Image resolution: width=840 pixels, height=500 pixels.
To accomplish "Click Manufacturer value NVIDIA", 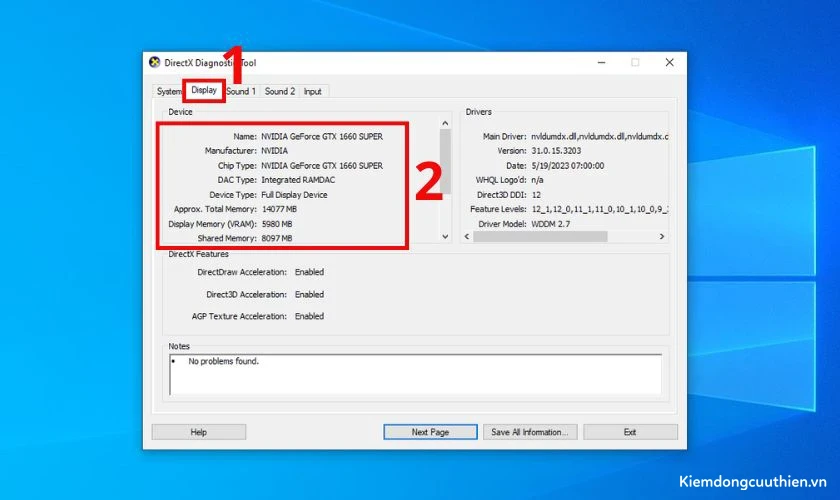I will (x=274, y=151).
